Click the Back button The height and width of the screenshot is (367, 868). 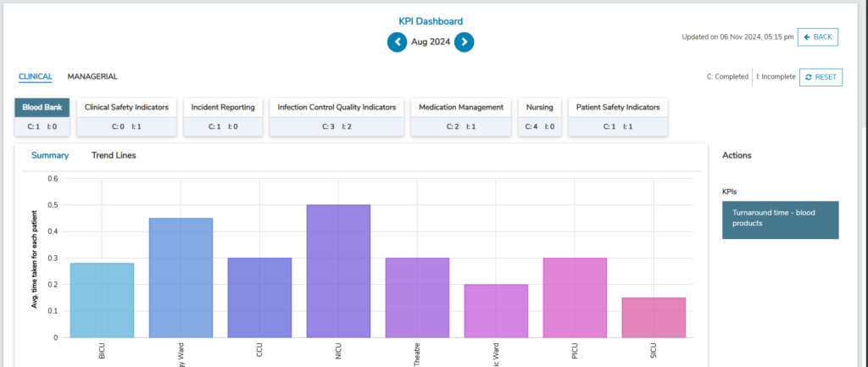coord(817,36)
